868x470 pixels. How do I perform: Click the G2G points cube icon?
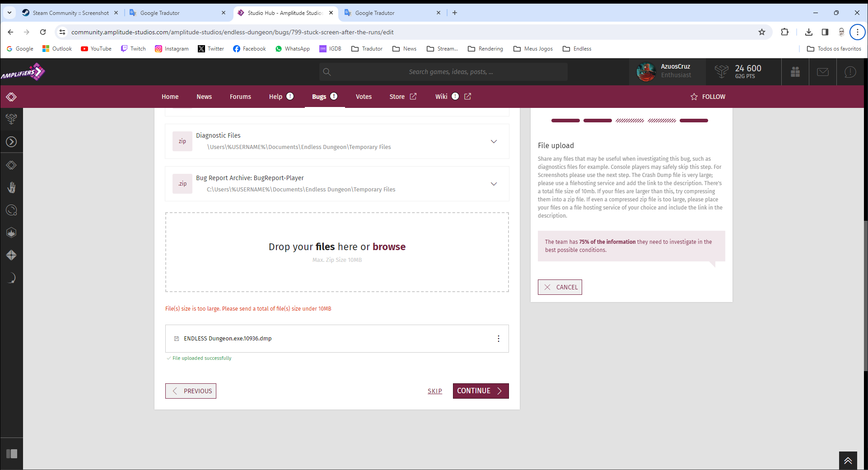click(721, 72)
